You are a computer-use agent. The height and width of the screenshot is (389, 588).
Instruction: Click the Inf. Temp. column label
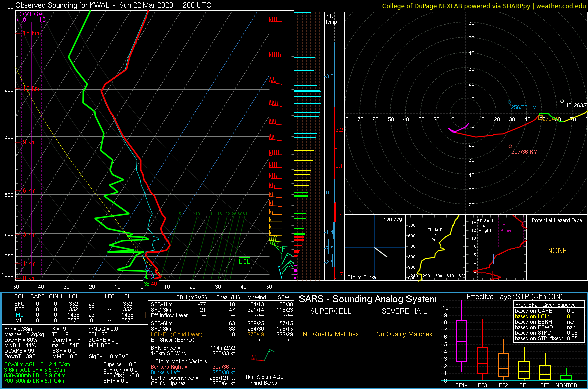point(332,19)
